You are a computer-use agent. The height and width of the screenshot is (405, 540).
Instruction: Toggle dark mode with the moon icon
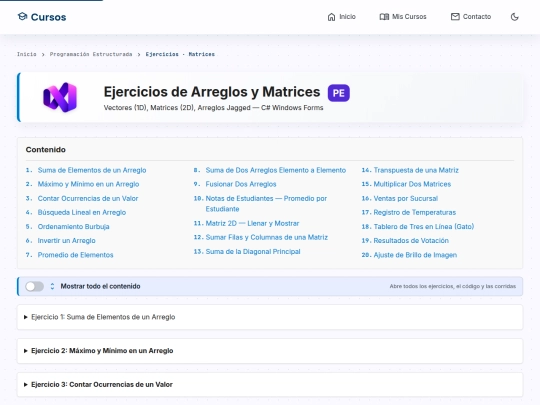515,17
